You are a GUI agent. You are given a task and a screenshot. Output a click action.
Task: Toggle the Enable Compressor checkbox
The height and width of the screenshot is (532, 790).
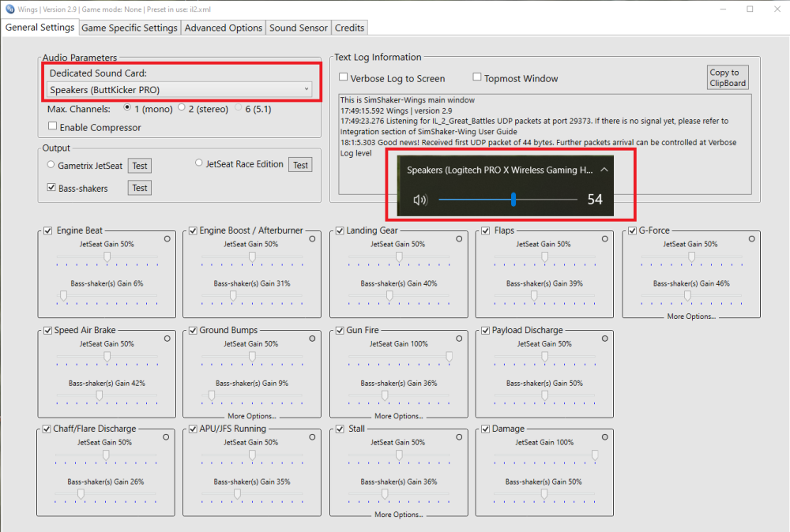53,127
